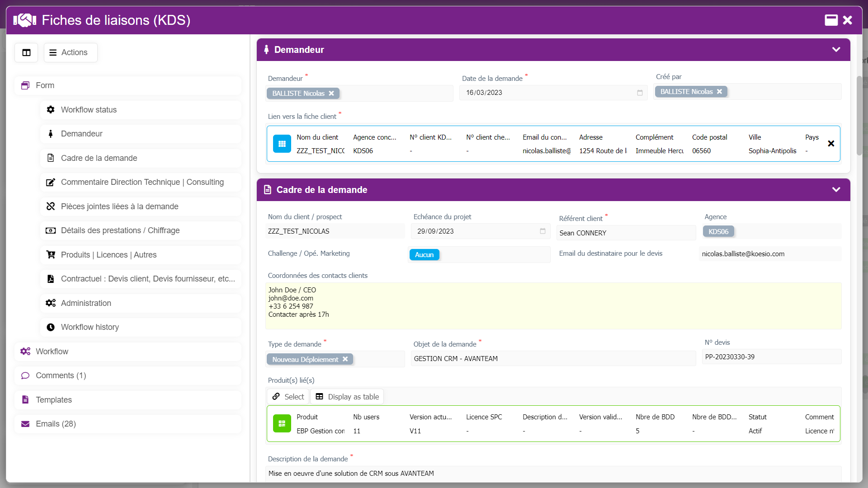The image size is (868, 488).
Task: Open the client record grid icon
Action: 282,144
